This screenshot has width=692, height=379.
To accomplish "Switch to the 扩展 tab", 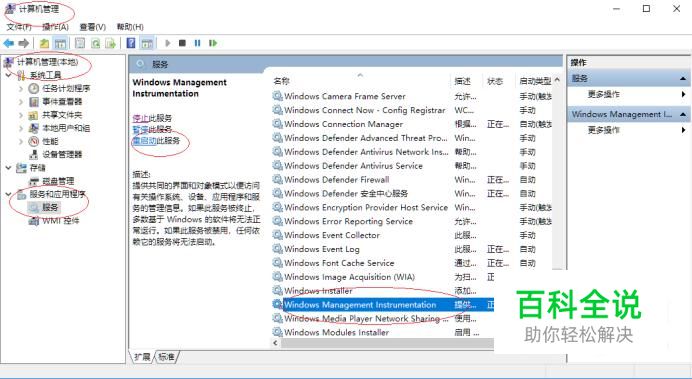I will (x=143, y=356).
